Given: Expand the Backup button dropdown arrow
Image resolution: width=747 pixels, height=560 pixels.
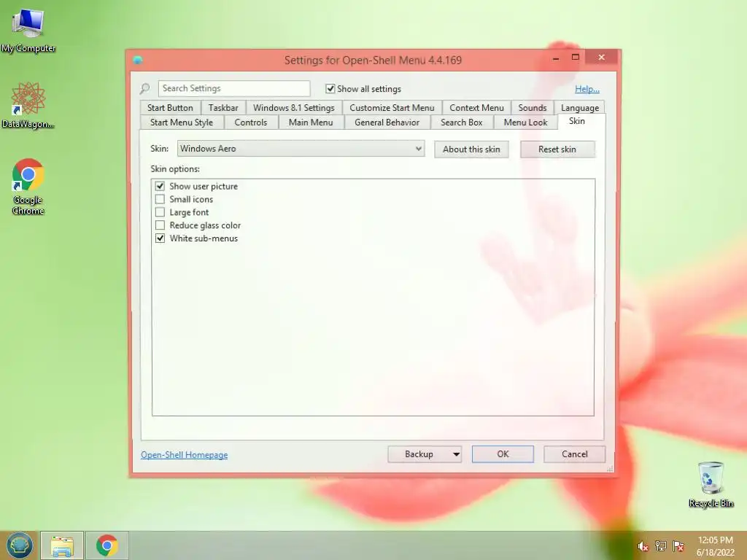Looking at the screenshot, I should point(456,454).
